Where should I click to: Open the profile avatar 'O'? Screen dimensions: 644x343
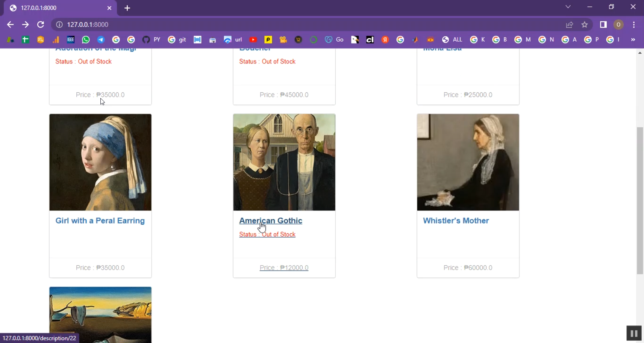(618, 24)
